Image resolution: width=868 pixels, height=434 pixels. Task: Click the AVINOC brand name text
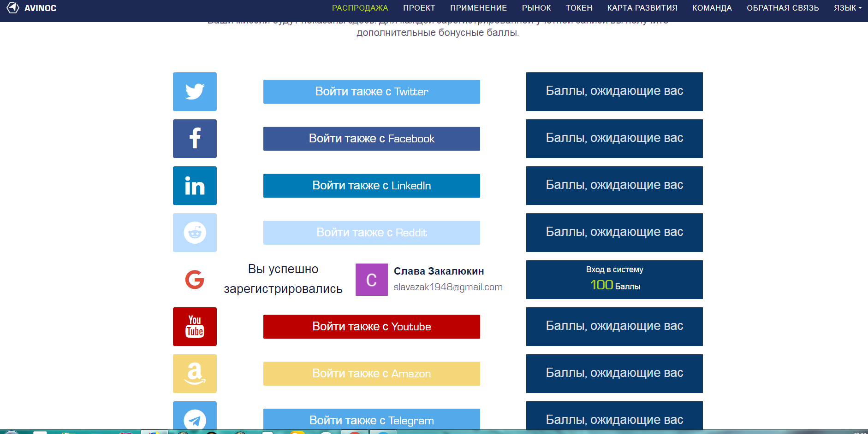[41, 8]
